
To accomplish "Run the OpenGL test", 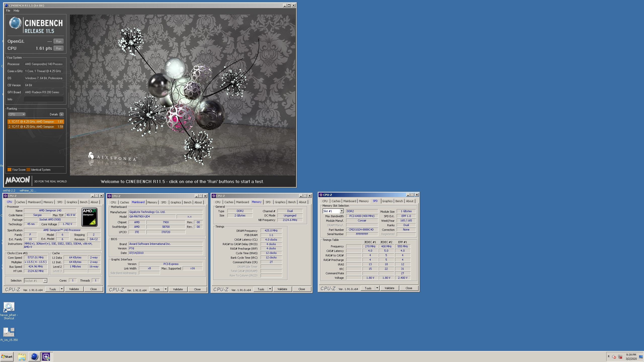I will (x=59, y=41).
